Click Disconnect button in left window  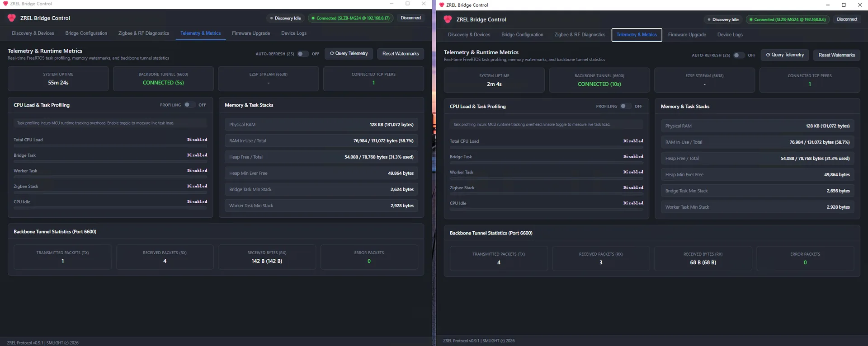411,18
